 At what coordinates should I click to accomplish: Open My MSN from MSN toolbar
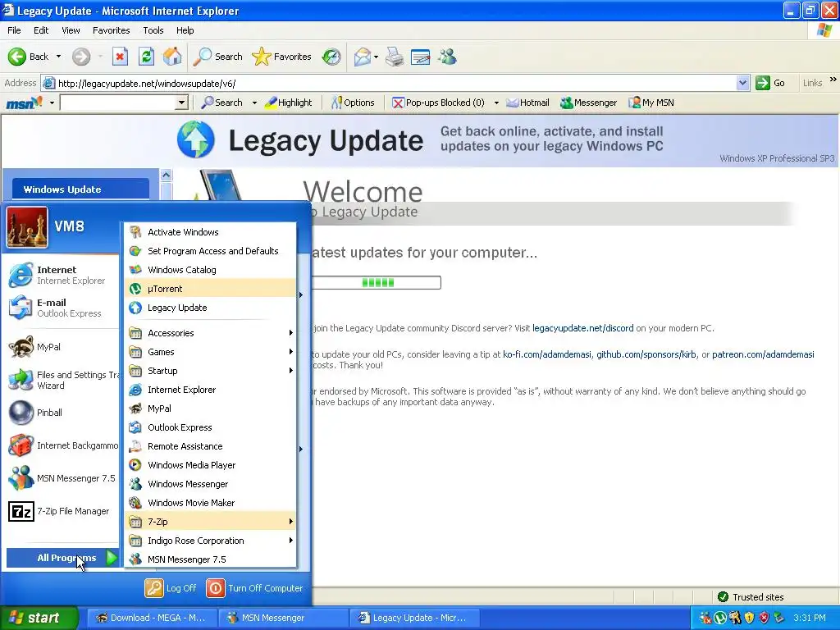[651, 103]
